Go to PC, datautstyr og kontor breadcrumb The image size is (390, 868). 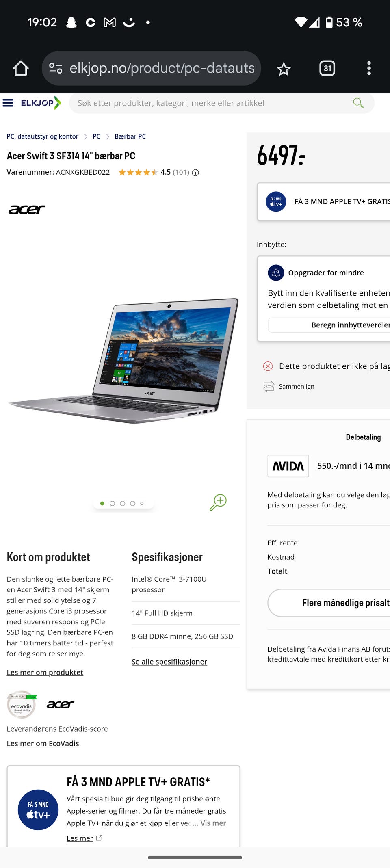pos(43,136)
